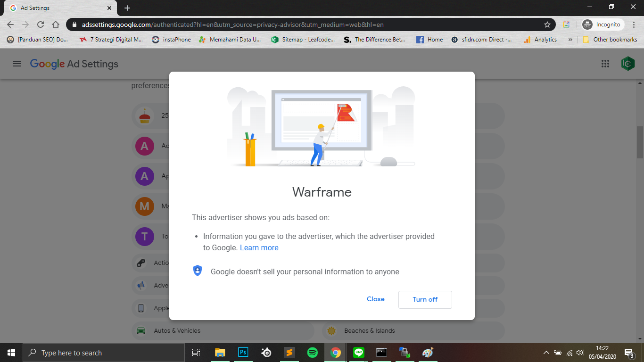Image resolution: width=644 pixels, height=362 pixels.
Task: Go to the browser home page
Action: click(56, 25)
